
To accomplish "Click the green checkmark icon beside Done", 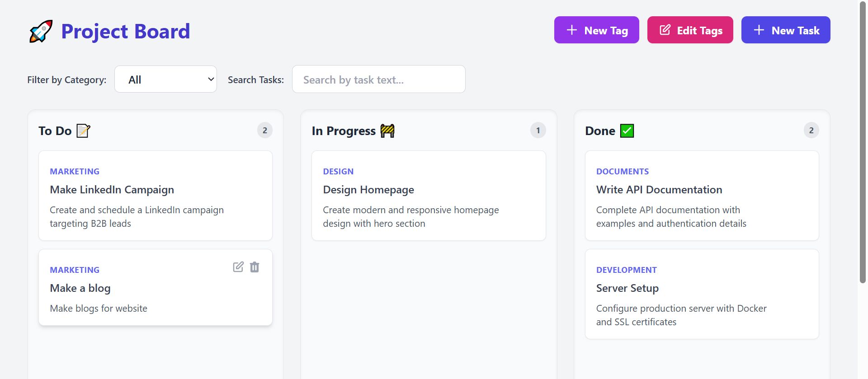I will point(627,131).
